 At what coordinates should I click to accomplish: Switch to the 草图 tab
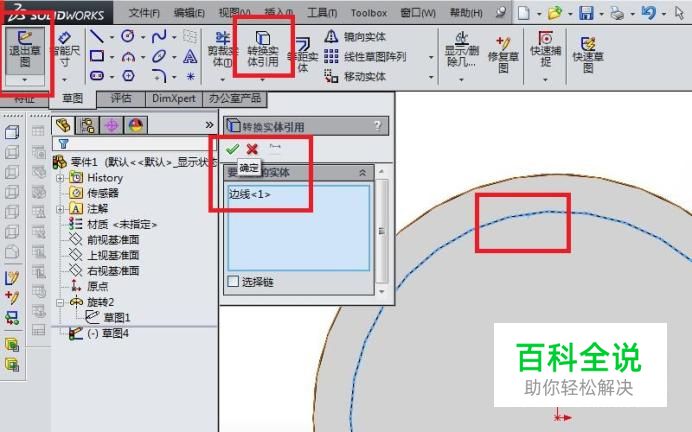coord(72,98)
